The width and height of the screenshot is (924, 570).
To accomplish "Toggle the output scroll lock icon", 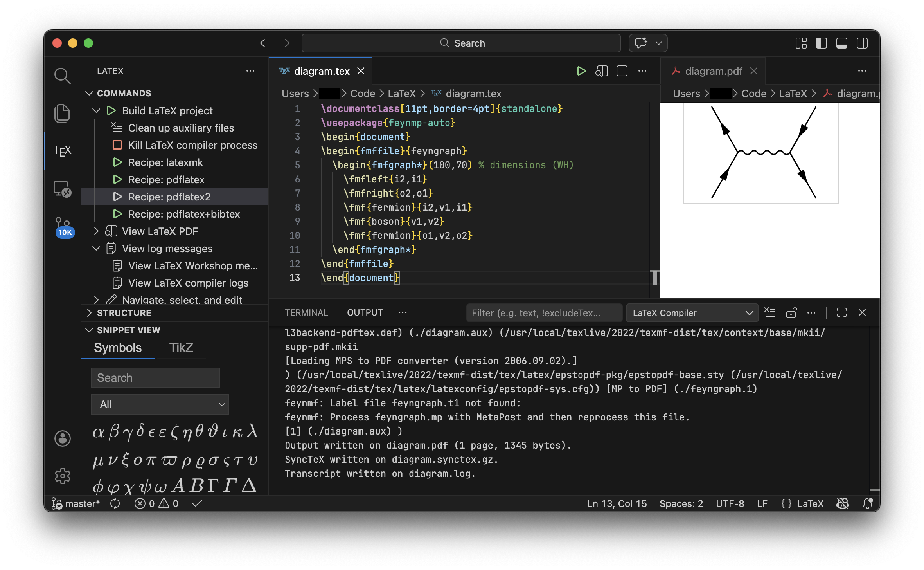I will [x=791, y=312].
